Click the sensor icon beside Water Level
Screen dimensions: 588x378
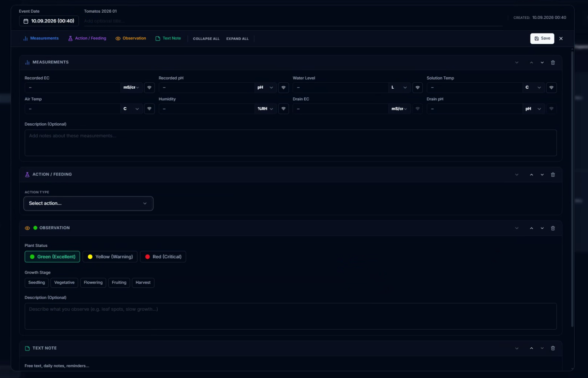click(x=418, y=87)
